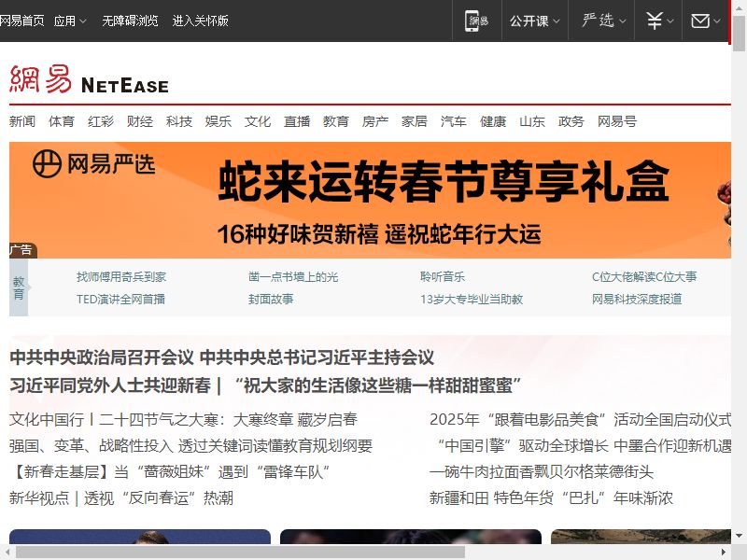Open the 娱乐 channel
The height and width of the screenshot is (560, 747).
coord(218,121)
